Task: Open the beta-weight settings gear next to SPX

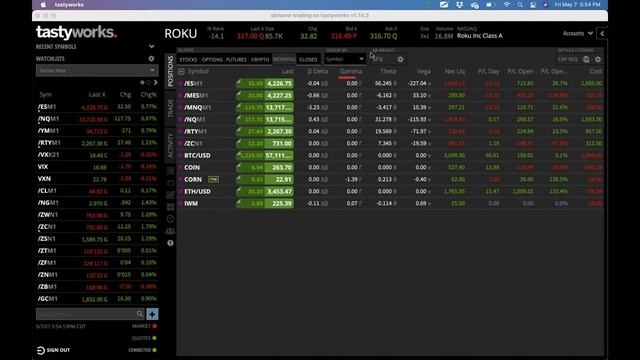Action: click(400, 60)
